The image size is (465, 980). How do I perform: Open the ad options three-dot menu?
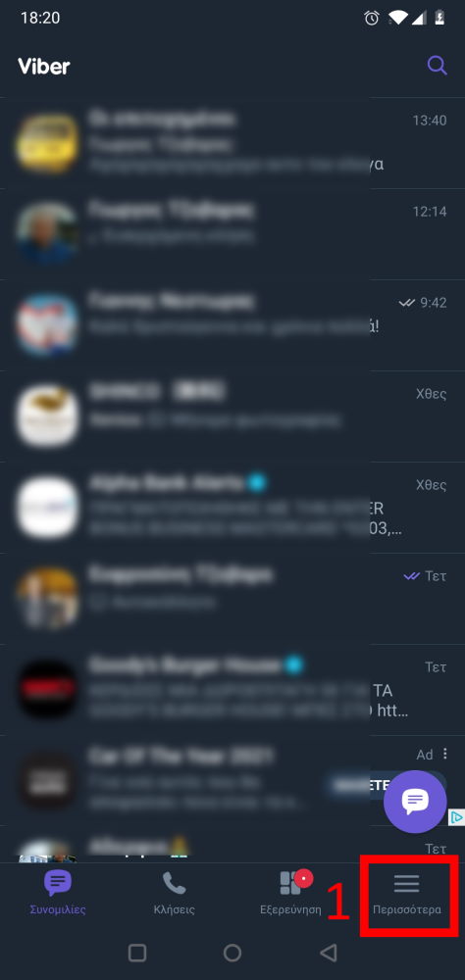click(445, 754)
